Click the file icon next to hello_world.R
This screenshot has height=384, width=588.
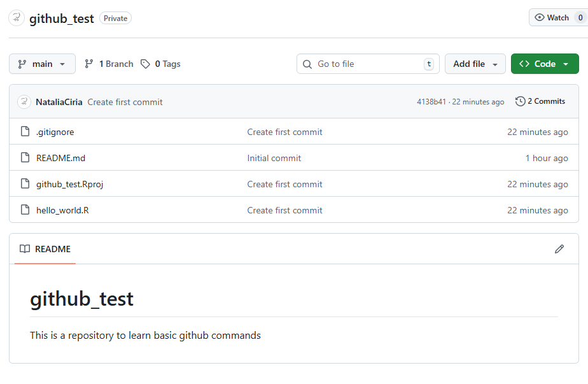pos(25,210)
